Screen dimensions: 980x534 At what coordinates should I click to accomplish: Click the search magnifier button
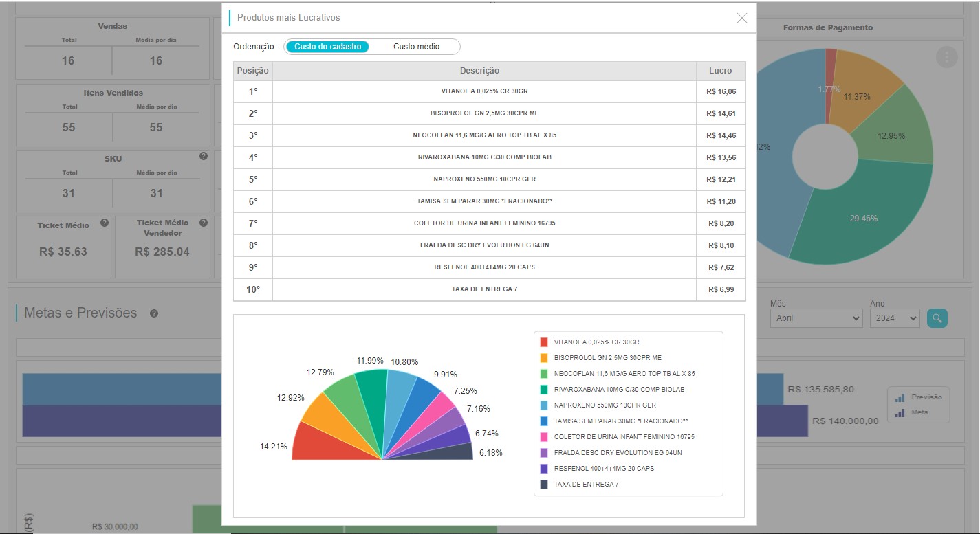pos(937,318)
